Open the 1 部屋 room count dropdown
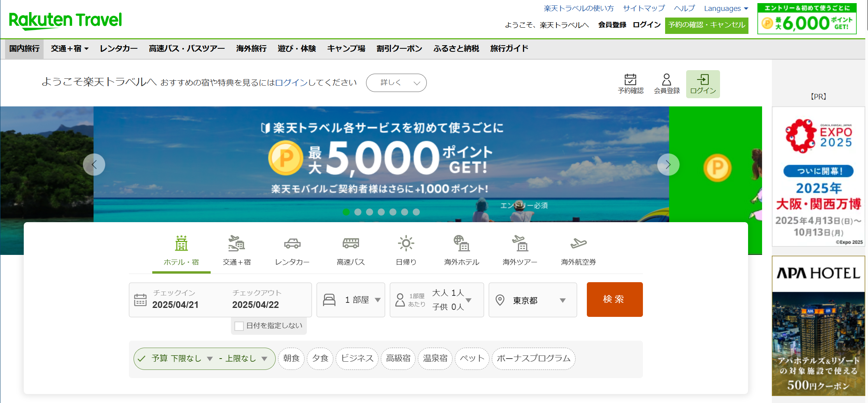This screenshot has height=403, width=868. (x=351, y=300)
